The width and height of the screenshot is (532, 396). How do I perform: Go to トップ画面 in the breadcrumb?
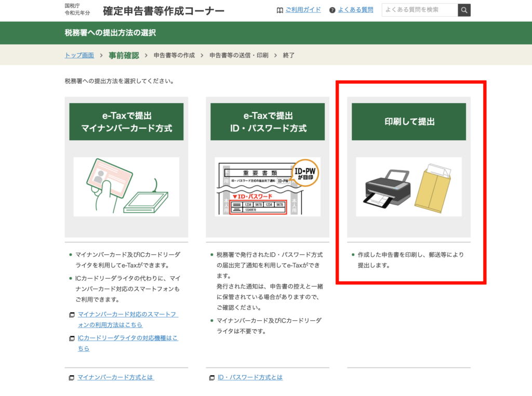[x=79, y=55]
